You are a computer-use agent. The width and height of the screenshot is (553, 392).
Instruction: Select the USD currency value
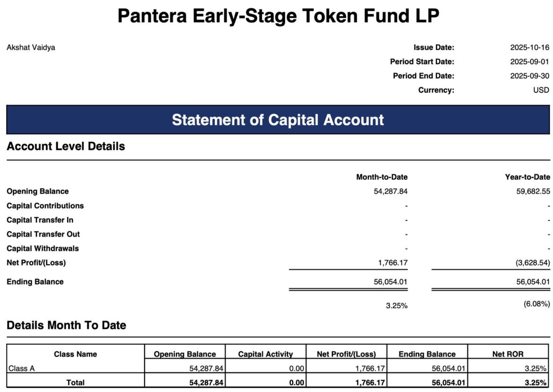pos(541,90)
